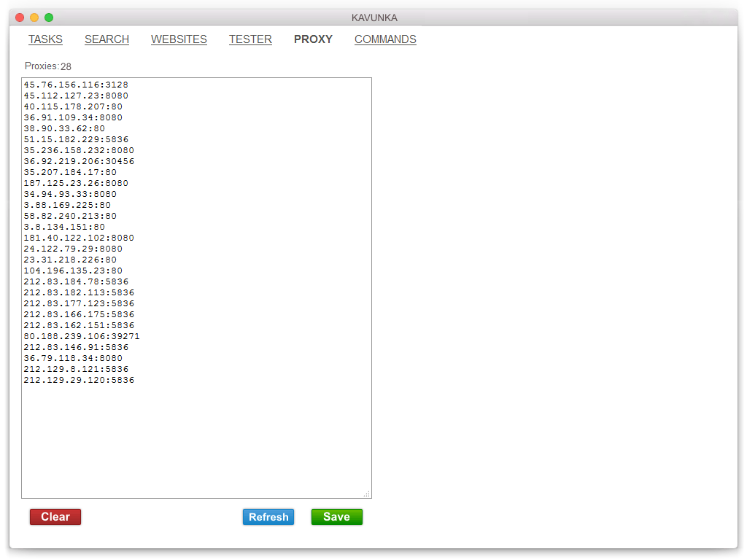The width and height of the screenshot is (747, 560).
Task: Go to the WEBSITES tab
Action: click(179, 39)
